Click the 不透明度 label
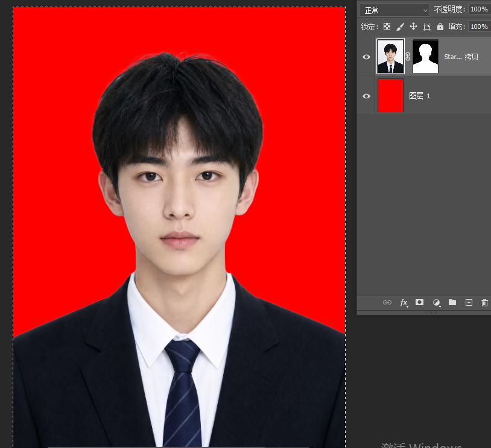This screenshot has height=448, width=491. 449,10
